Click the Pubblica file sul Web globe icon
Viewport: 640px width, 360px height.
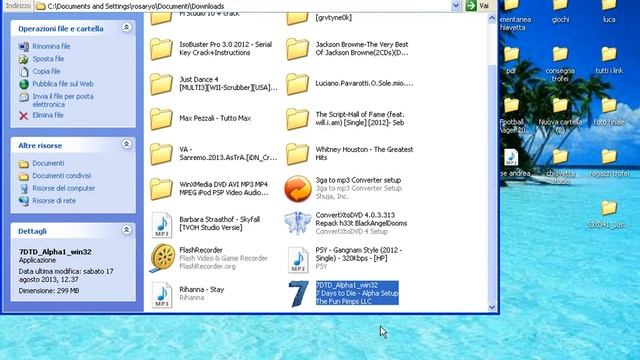point(24,84)
